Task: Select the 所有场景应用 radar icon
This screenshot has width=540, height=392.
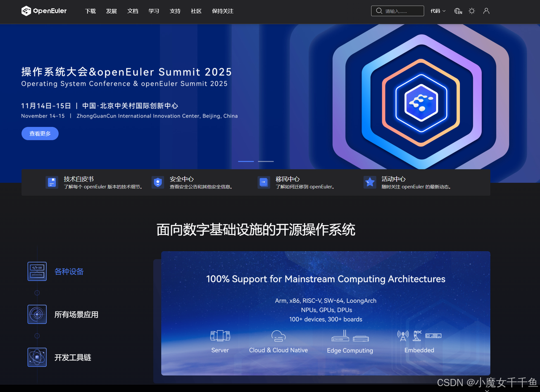Action: tap(37, 314)
